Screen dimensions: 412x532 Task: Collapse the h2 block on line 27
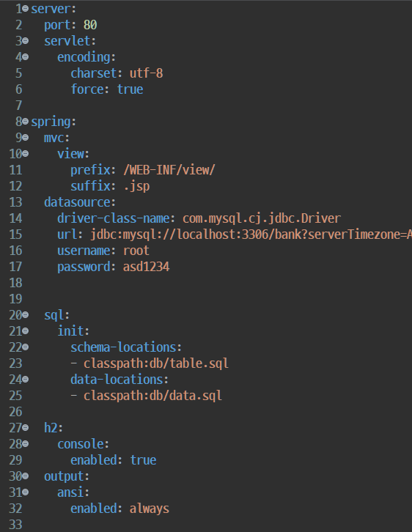25,428
